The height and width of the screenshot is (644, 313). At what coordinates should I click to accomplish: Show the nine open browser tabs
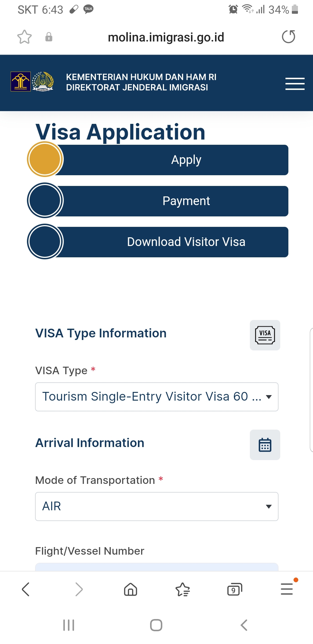click(234, 589)
